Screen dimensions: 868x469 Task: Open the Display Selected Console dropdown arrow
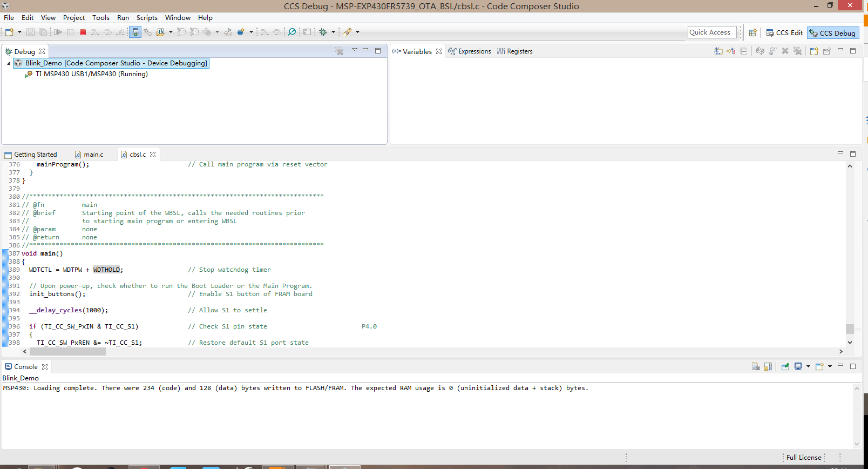pyautogui.click(x=808, y=366)
